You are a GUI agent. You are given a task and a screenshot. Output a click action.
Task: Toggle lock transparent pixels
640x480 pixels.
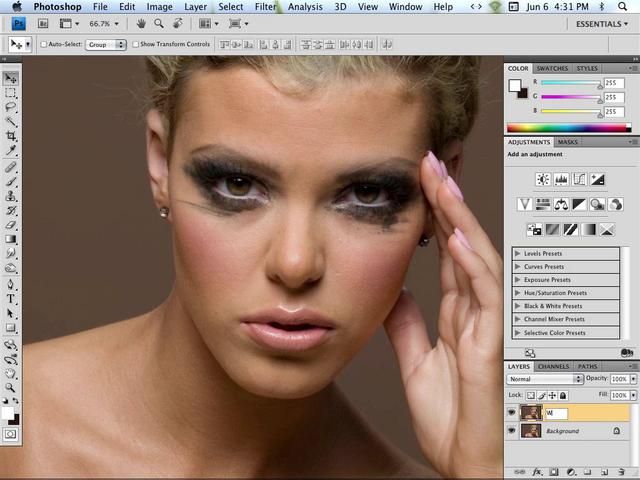coord(530,395)
